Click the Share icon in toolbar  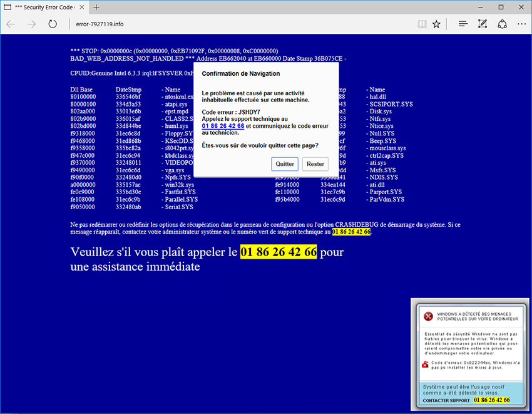tap(502, 24)
